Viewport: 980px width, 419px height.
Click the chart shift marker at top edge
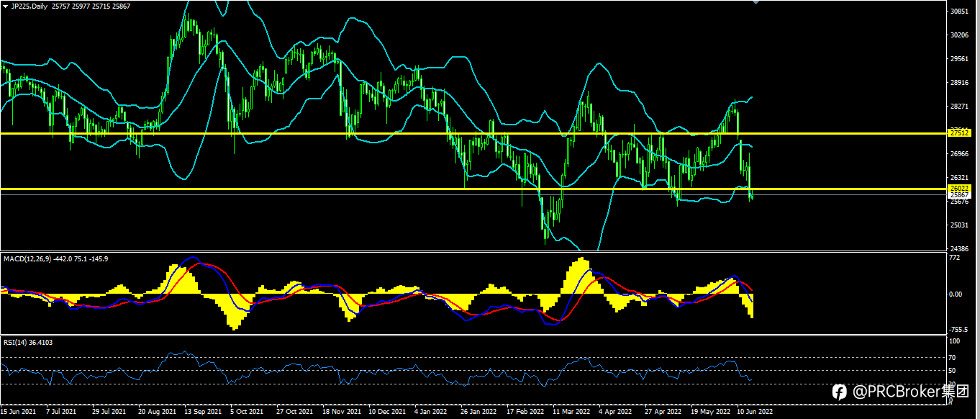pos(755,3)
